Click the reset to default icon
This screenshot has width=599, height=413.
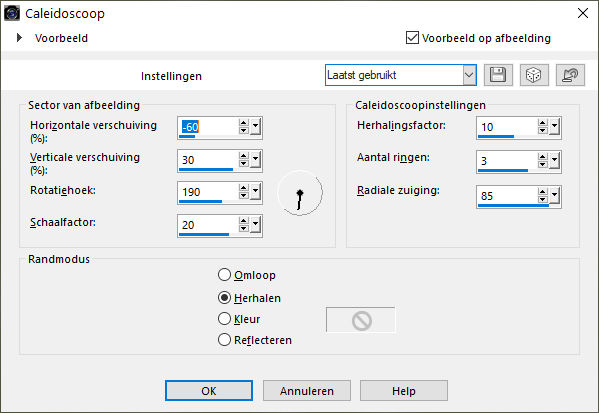[570, 75]
